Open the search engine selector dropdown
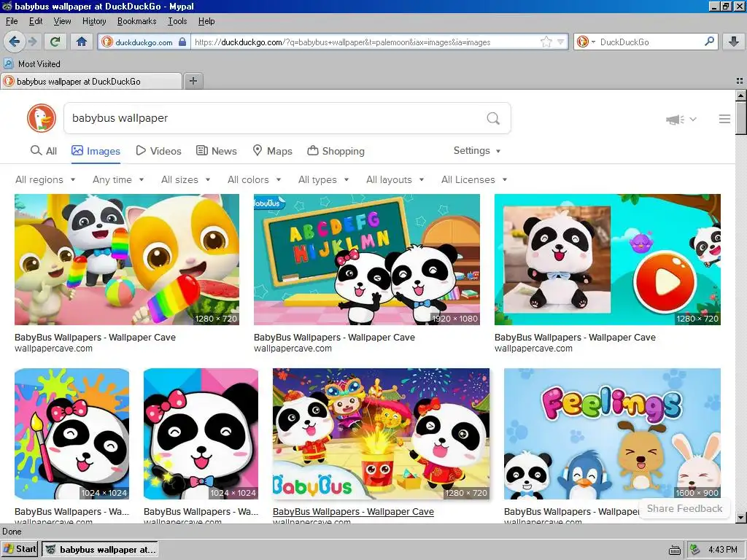Viewport: 747px width, 560px height. (x=586, y=42)
